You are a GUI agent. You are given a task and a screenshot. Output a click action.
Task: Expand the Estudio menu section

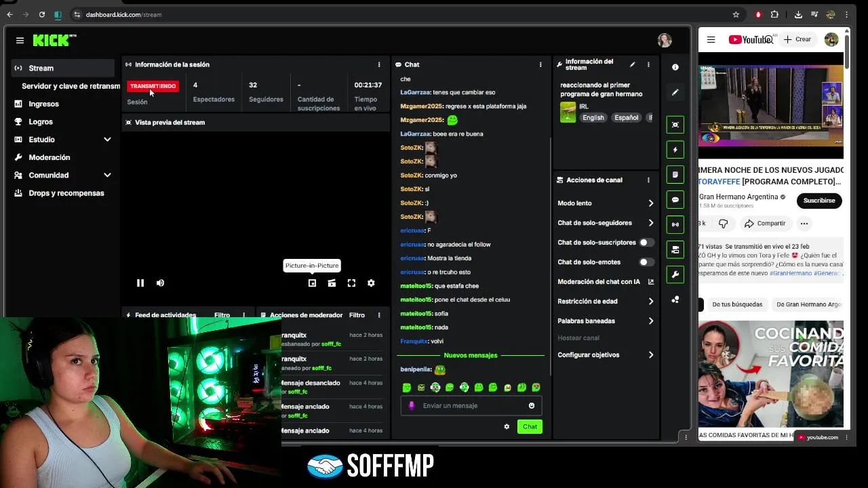click(x=63, y=140)
